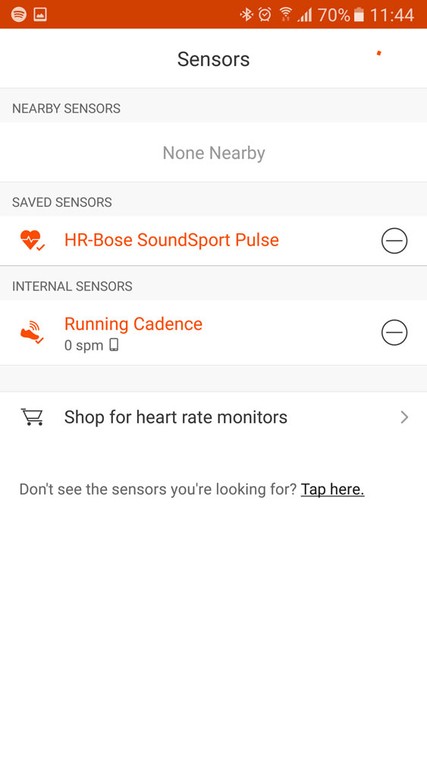Follow the 'Tap here.' link

click(332, 490)
